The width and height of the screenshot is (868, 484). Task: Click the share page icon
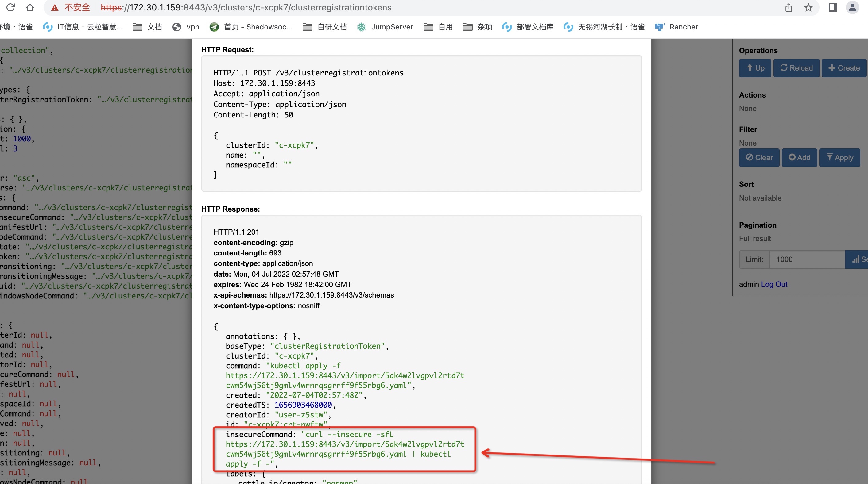(x=789, y=7)
